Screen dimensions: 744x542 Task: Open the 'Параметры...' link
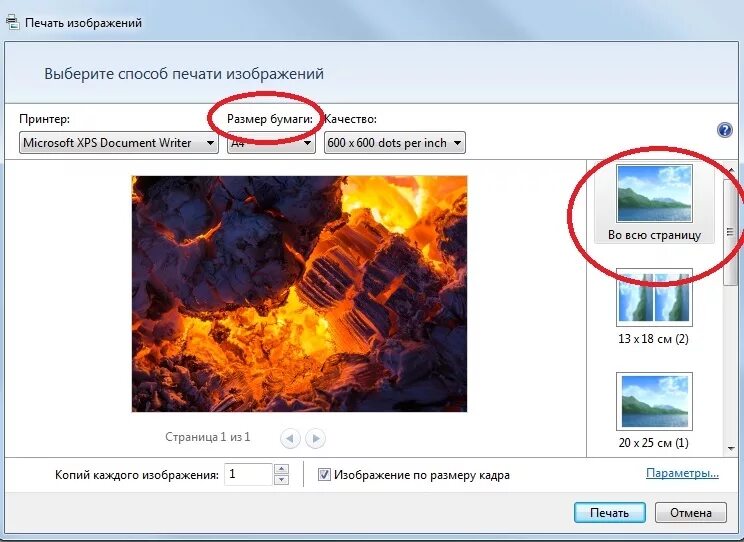tap(682, 473)
